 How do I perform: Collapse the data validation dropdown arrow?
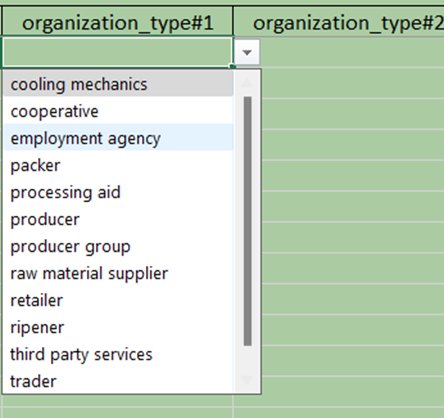tap(247, 52)
